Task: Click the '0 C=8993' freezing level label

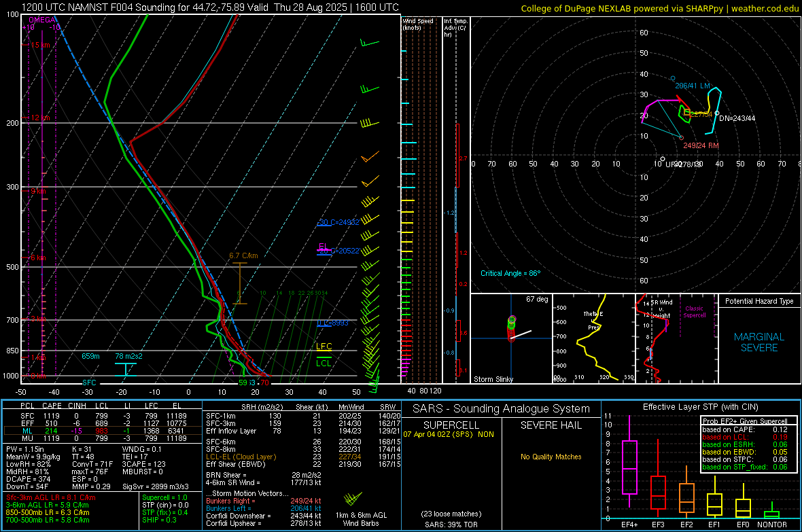Action: (332, 323)
